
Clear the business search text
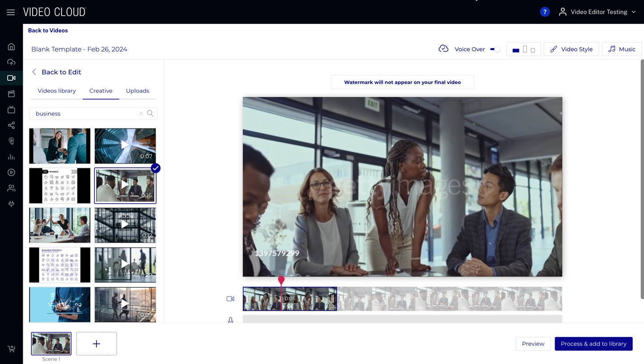click(x=141, y=114)
